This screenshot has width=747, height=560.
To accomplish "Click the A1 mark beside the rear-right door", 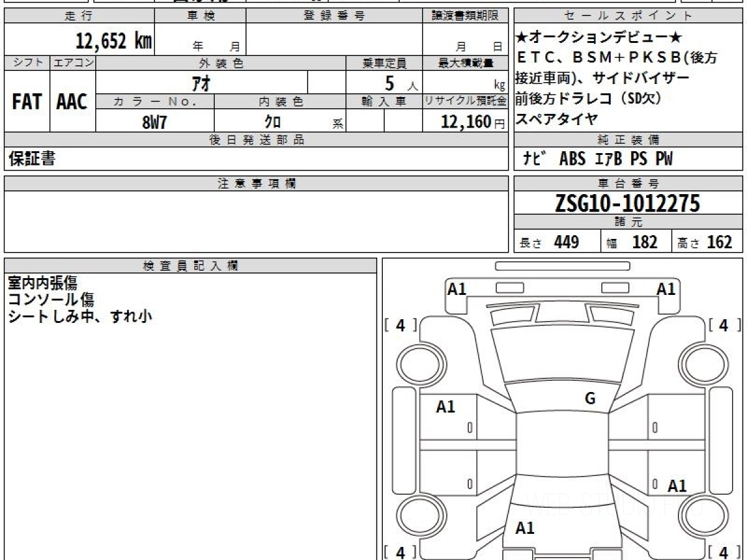I will tap(677, 486).
